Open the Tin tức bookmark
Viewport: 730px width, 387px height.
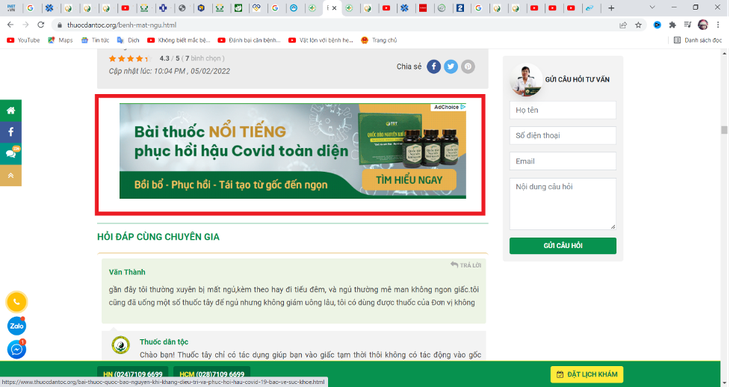(95, 41)
